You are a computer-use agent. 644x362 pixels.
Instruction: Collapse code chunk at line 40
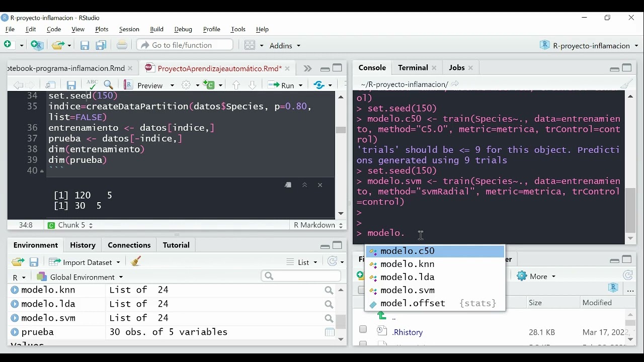tap(42, 171)
